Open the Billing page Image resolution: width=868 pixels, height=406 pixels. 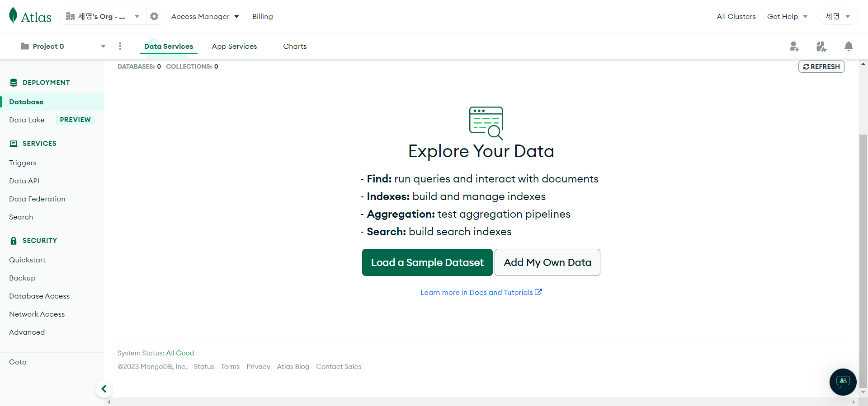point(263,16)
